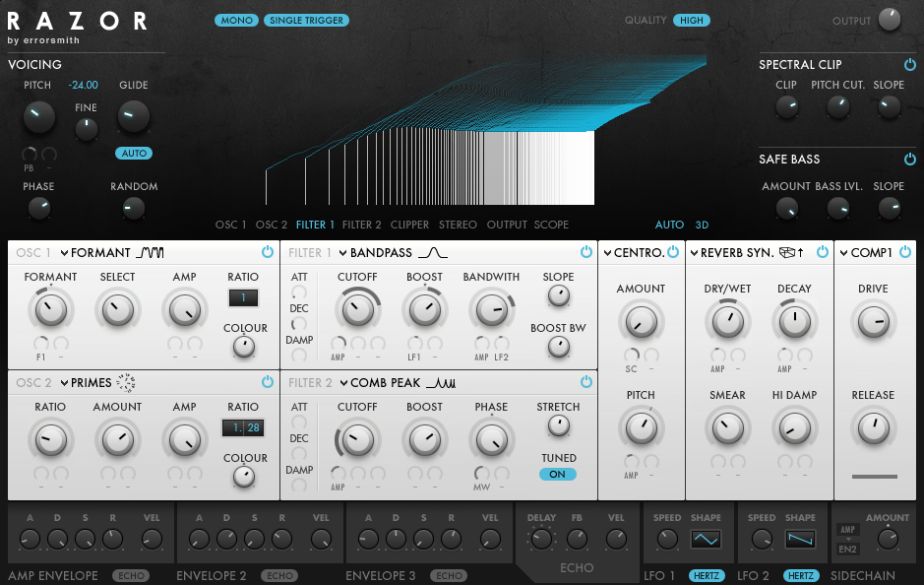
Task: Switch display to OSC 1 view
Action: pyautogui.click(x=230, y=225)
